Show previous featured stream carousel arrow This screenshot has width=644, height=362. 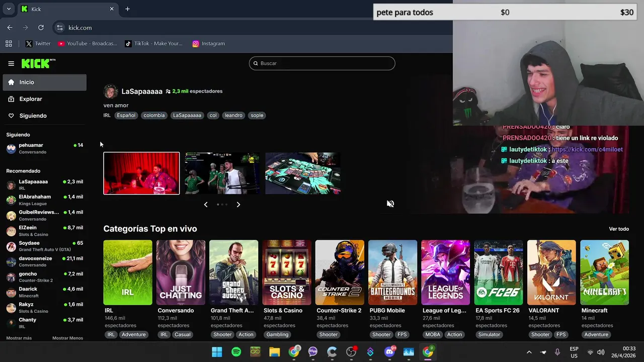pos(205,205)
